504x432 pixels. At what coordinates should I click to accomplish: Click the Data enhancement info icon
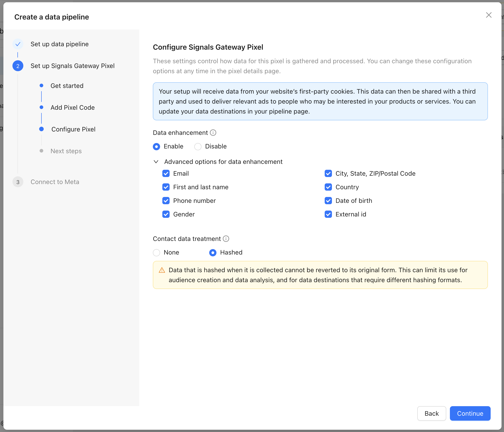pyautogui.click(x=213, y=133)
